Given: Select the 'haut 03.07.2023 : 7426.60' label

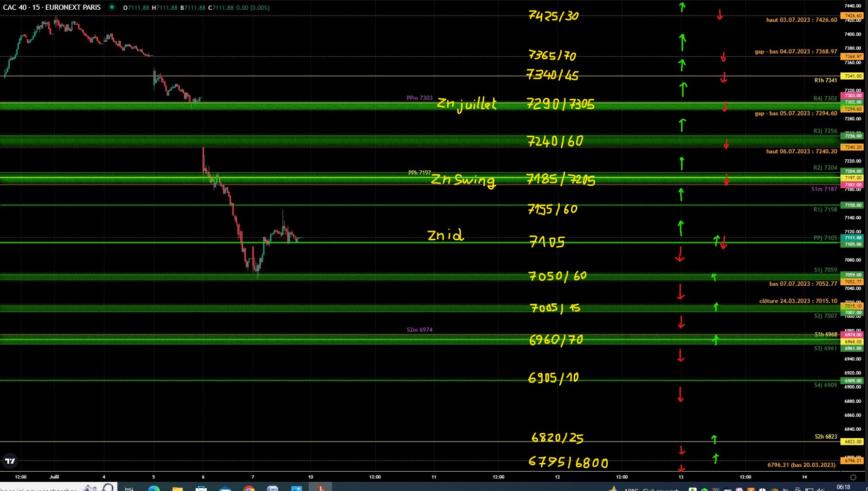Looking at the screenshot, I should tap(801, 20).
